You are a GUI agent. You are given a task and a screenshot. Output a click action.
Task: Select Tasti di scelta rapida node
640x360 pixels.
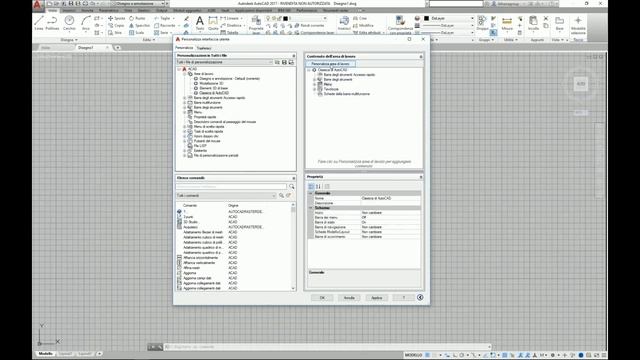click(208, 131)
